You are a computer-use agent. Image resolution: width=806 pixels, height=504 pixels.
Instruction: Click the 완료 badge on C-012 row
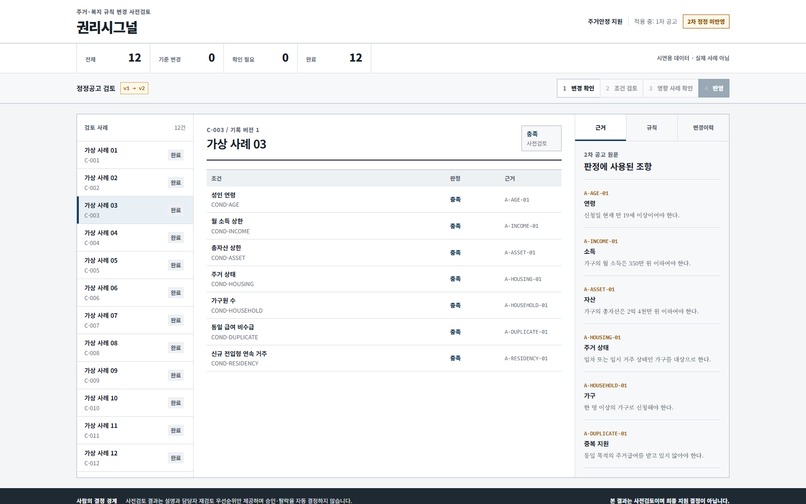(x=176, y=458)
